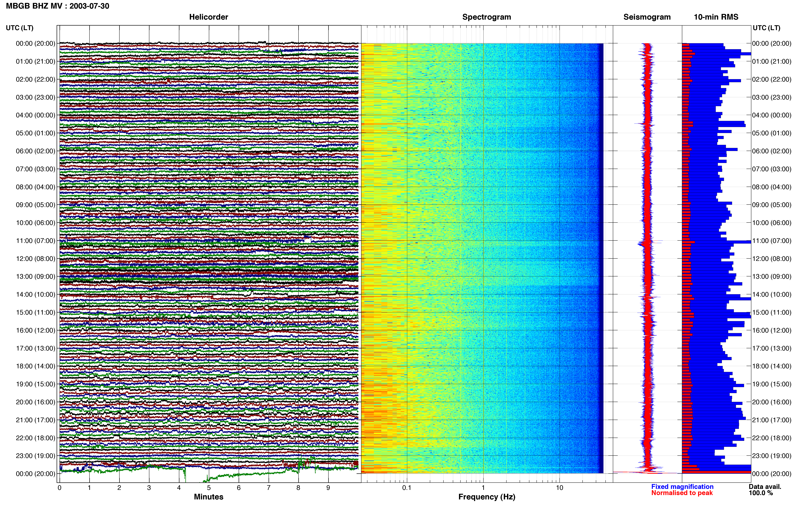Click "10:00 (06:00)" on the Helicorder time axis

click(36, 223)
